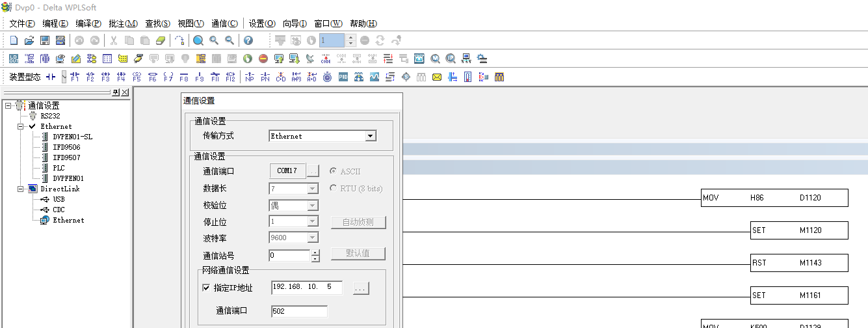Viewport: 868px width, 328px height.
Task: Click the IP magnifier search icon
Action: coord(451,59)
